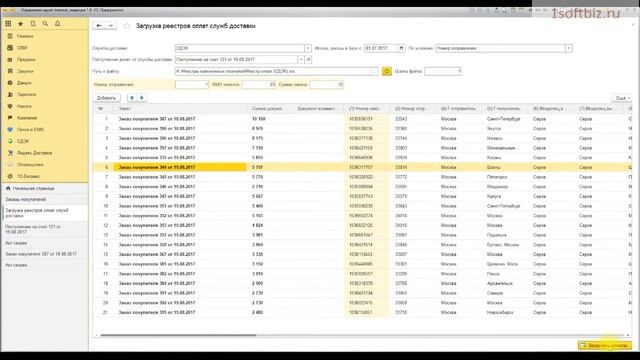The height and width of the screenshot is (360, 640).
Task: Go back with the left arrow
Action: tap(99, 26)
